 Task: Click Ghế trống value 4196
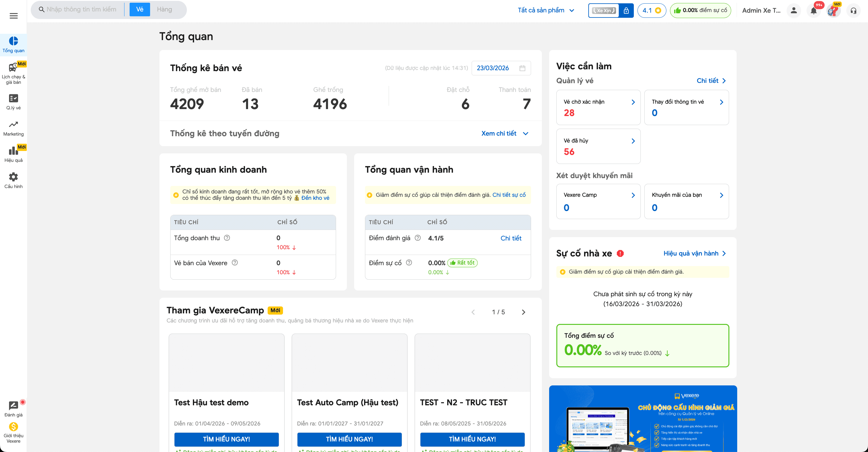(x=330, y=104)
